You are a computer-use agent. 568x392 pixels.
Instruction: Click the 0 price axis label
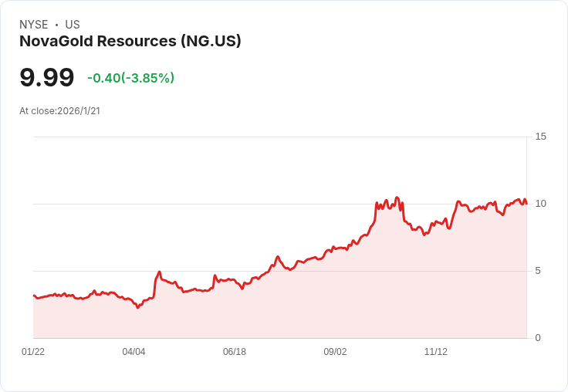tap(538, 338)
